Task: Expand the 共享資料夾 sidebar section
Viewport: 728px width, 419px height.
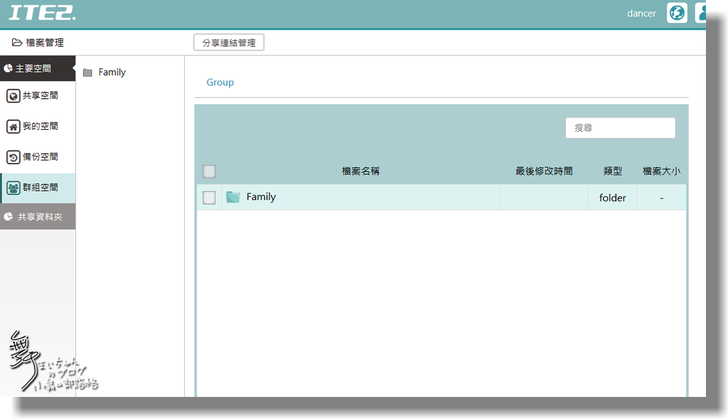Action: 37,216
